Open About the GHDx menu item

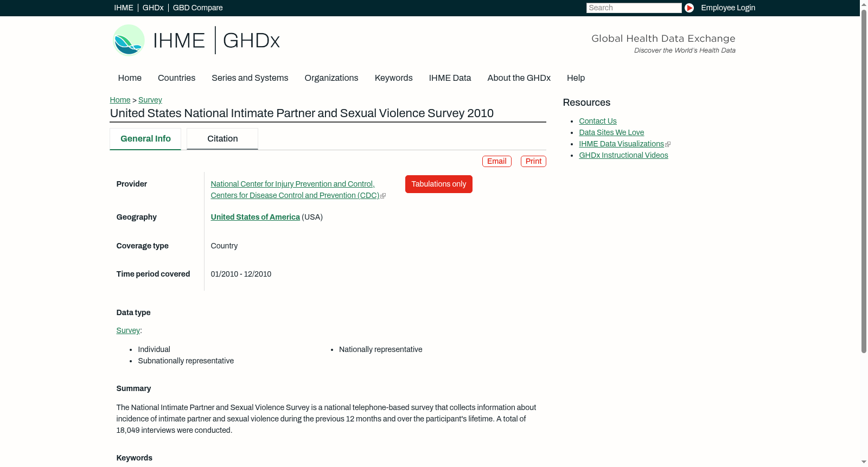(x=519, y=78)
